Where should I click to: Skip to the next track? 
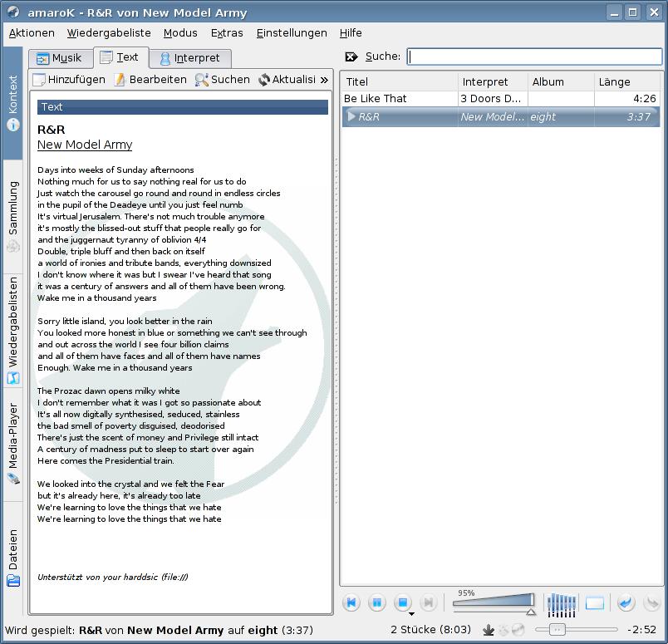(x=428, y=602)
